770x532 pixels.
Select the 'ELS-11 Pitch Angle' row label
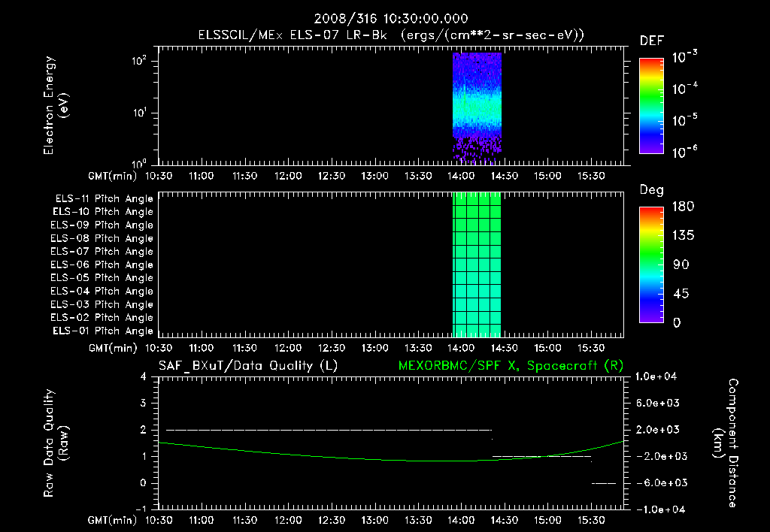point(104,199)
